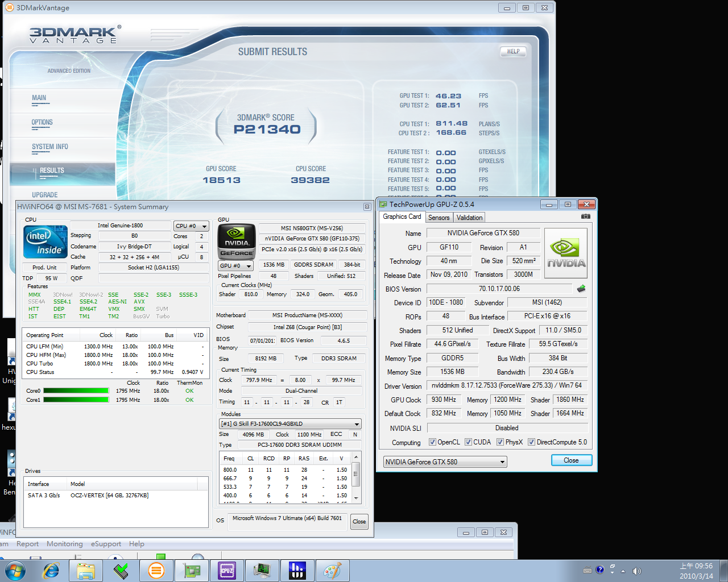Screen dimensions: 728x582
Task: Click the NVIDIA logo in GPU-Z
Action: pyautogui.click(x=565, y=253)
